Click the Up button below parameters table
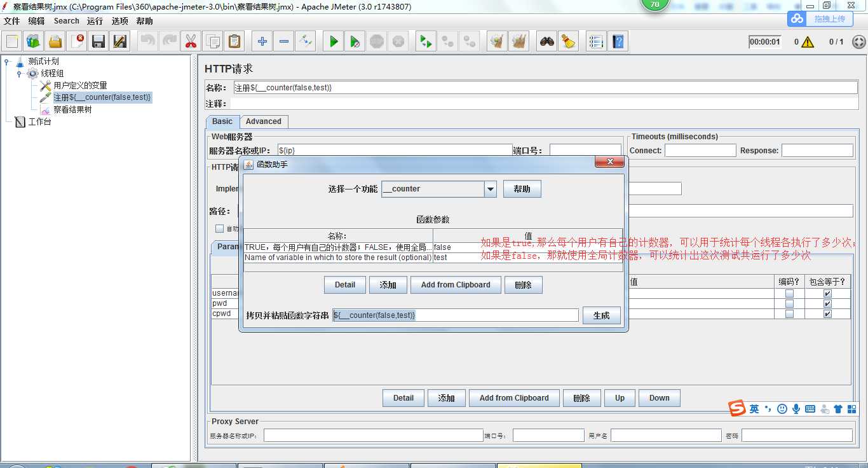The height and width of the screenshot is (468, 868). click(x=620, y=398)
